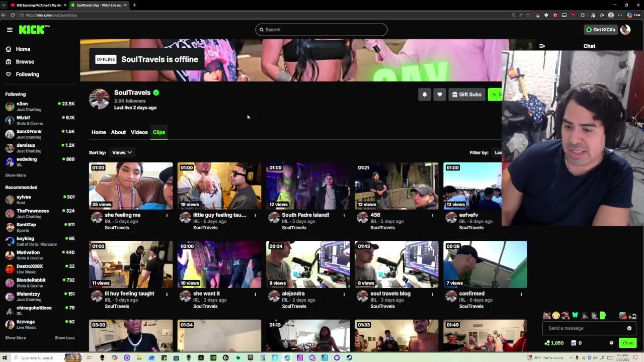Open emoji picker in chat input

click(629, 328)
